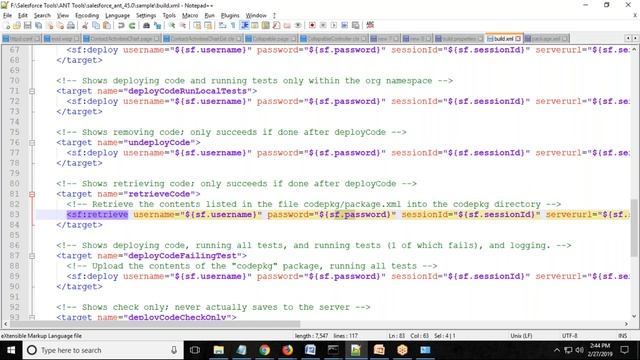Click the horizontal scrollbar thumb
Image resolution: width=640 pixels, height=360 pixels.
point(155,324)
